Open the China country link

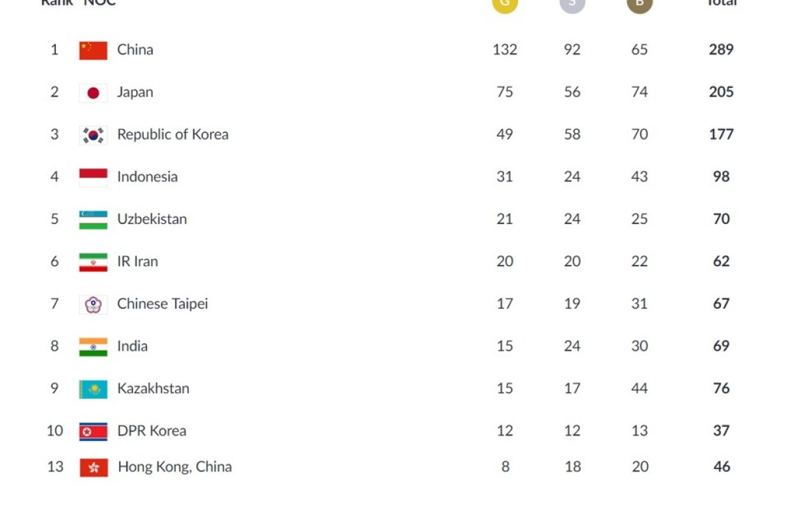pos(135,49)
